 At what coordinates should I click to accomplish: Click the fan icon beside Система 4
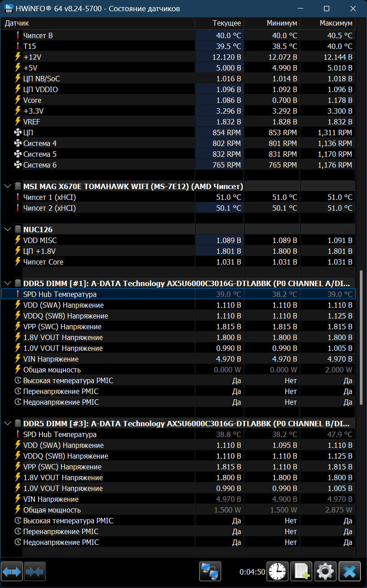tap(18, 143)
